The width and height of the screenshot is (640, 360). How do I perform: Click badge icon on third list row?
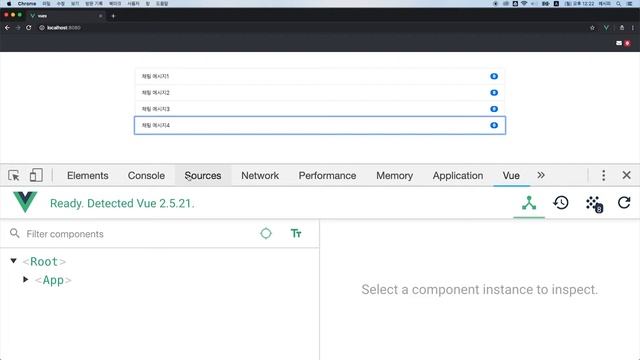pyautogui.click(x=494, y=109)
